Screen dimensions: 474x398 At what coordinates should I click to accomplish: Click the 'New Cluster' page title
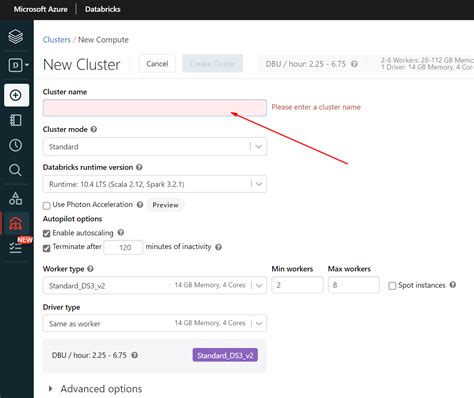click(82, 64)
